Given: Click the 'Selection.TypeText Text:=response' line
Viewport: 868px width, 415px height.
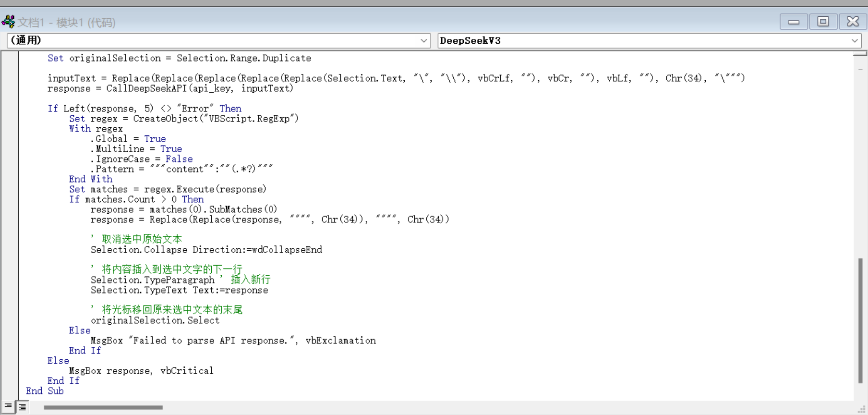Looking at the screenshot, I should (180, 290).
